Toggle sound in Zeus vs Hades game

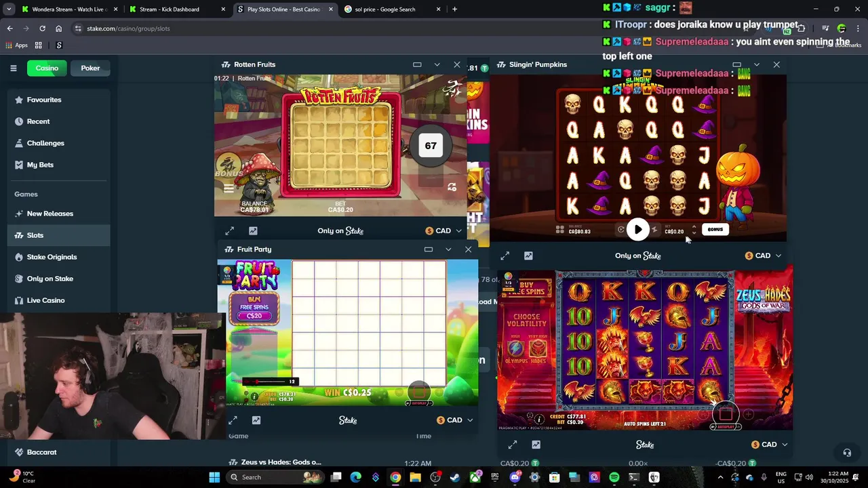tap(530, 416)
